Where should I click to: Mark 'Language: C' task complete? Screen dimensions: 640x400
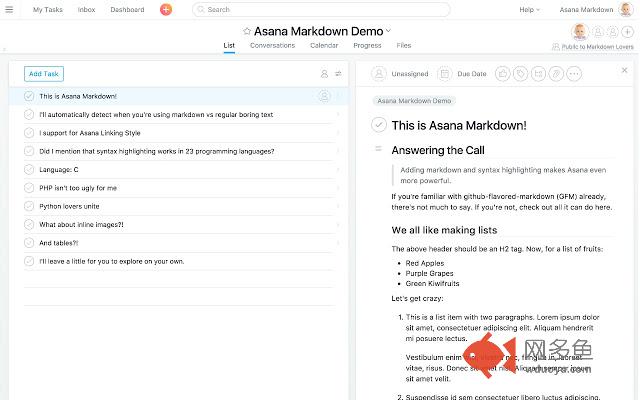click(x=29, y=170)
